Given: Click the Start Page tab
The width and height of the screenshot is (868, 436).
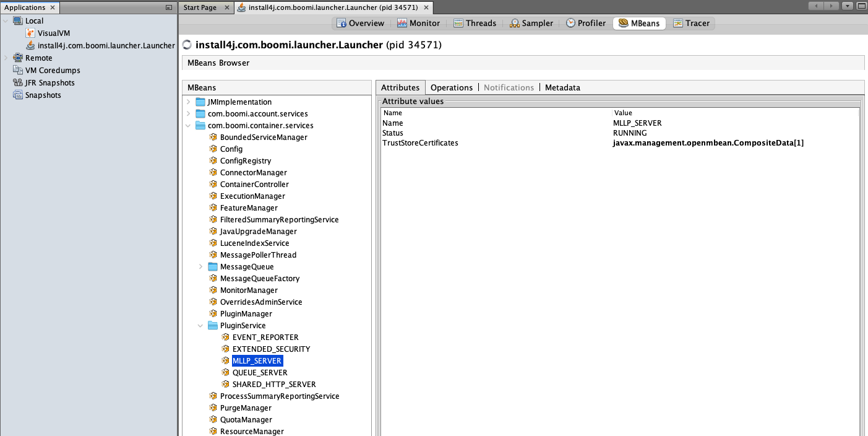Looking at the screenshot, I should click(x=199, y=6).
